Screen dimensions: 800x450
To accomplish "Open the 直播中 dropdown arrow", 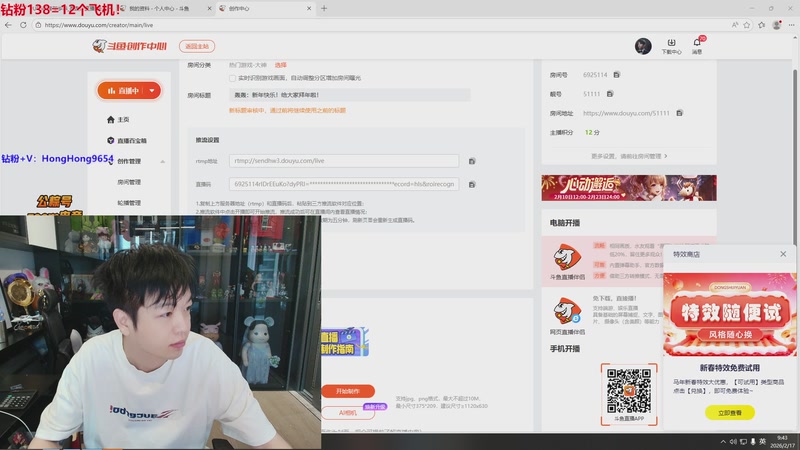I will click(x=151, y=90).
